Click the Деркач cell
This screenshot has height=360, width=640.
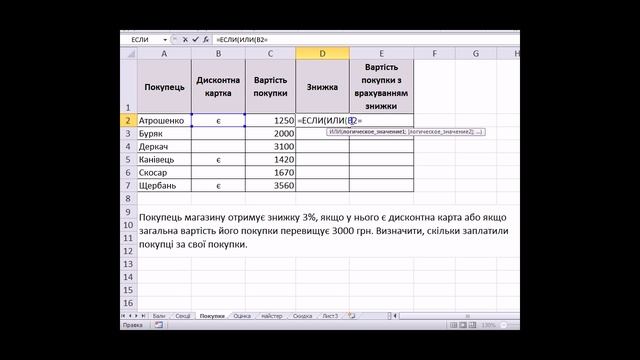(x=164, y=147)
